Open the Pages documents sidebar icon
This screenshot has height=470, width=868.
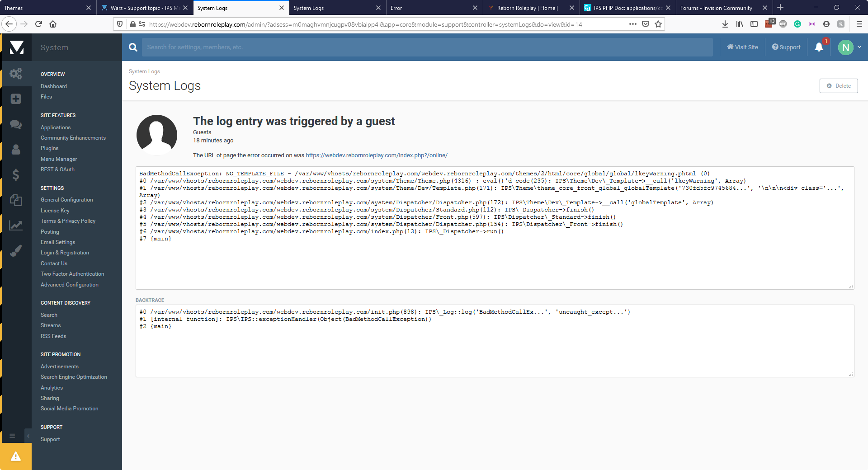pyautogui.click(x=16, y=200)
